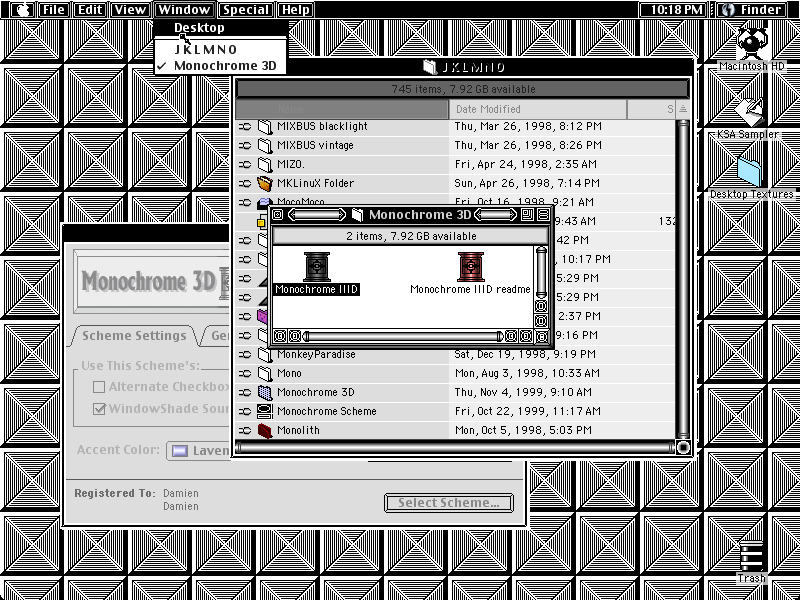
Task: Click the 10:18 PM menu bar clock
Action: (672, 10)
